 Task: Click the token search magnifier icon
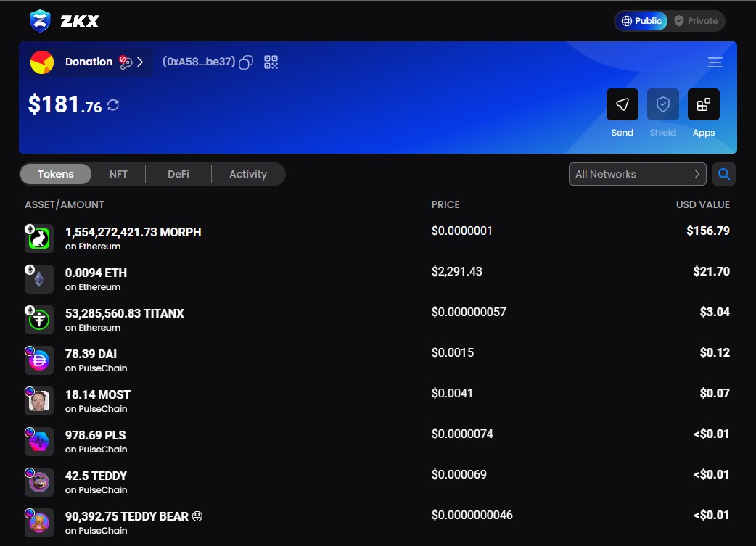723,174
